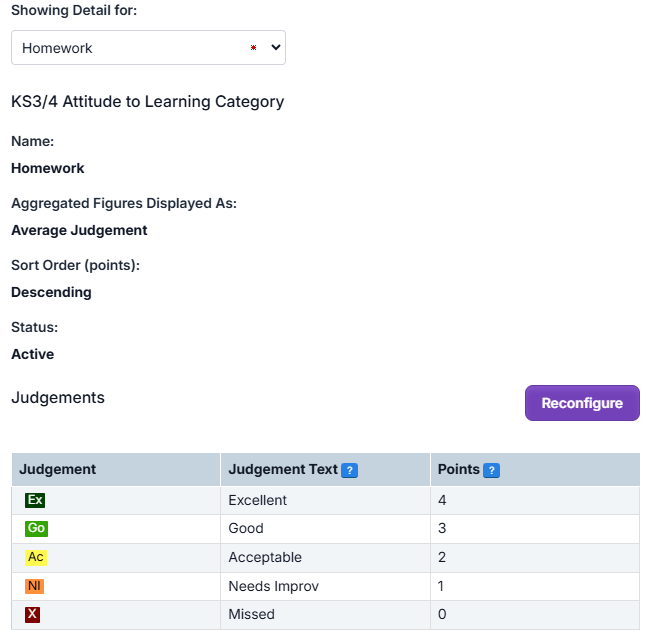Click the Judgement Text column header label
Image resolution: width=649 pixels, height=639 pixels.
(x=283, y=469)
